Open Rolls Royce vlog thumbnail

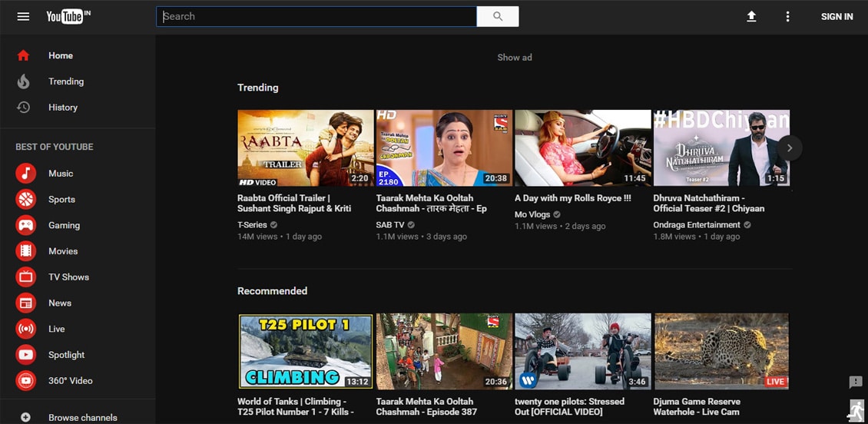click(x=583, y=147)
